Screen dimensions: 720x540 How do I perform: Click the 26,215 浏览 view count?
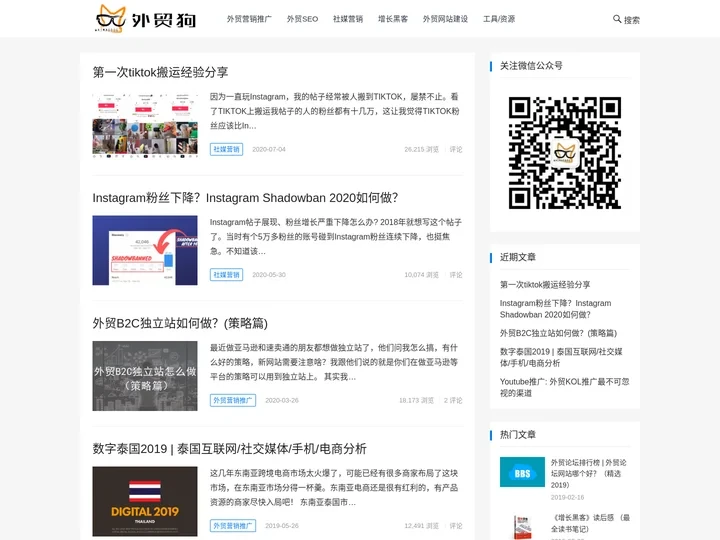422,149
